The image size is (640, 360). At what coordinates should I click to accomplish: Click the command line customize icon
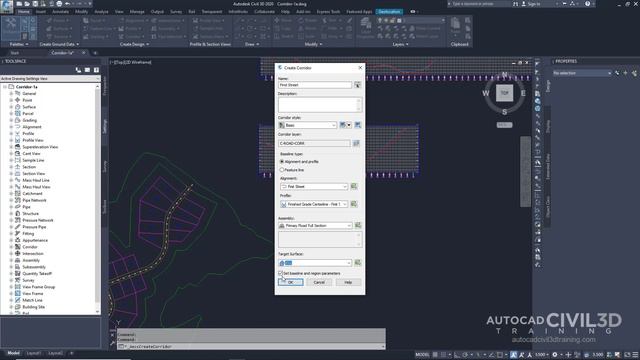tap(113, 344)
